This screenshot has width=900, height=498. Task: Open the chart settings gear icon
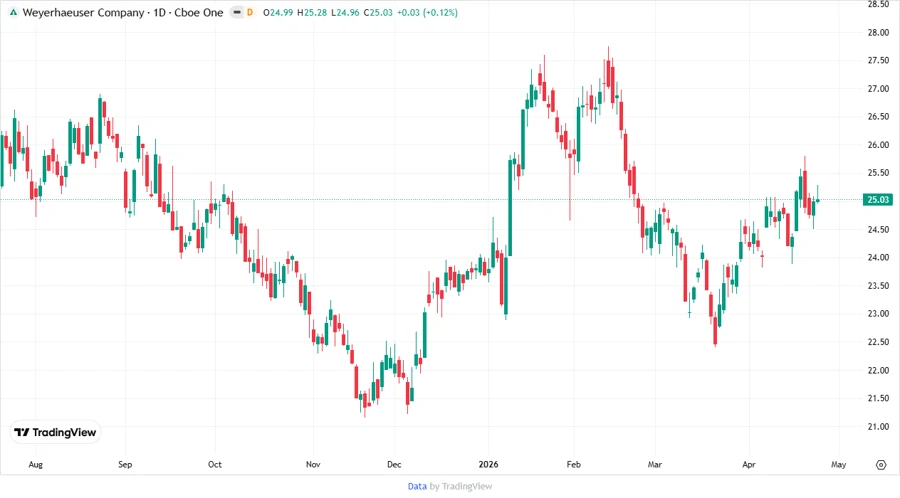tap(881, 465)
